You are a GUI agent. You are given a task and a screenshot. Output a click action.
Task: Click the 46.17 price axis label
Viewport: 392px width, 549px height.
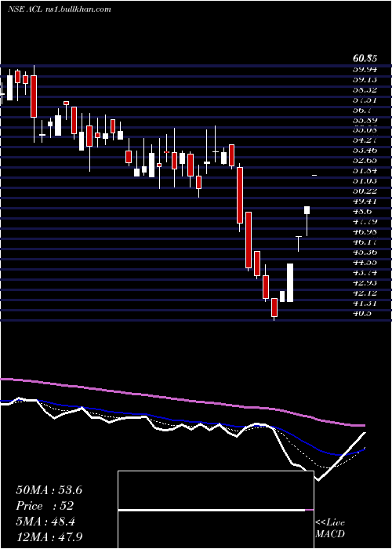[x=365, y=242]
